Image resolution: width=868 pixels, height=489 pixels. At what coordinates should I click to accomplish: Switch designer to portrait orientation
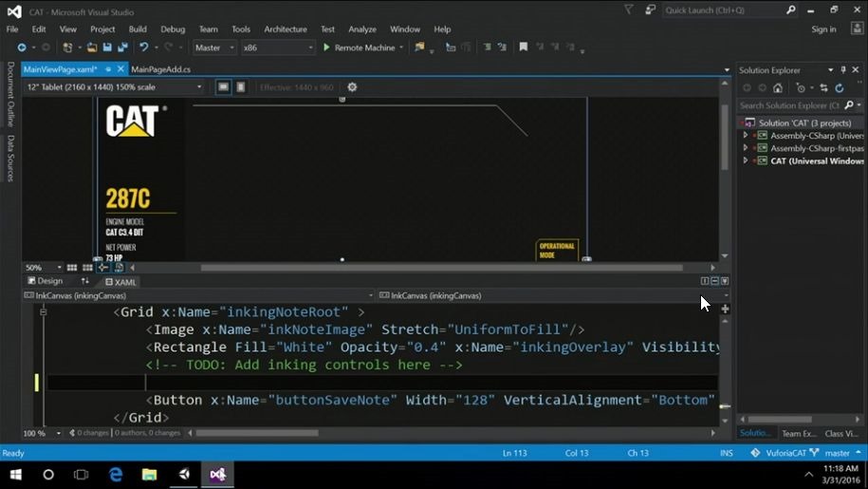pos(241,87)
